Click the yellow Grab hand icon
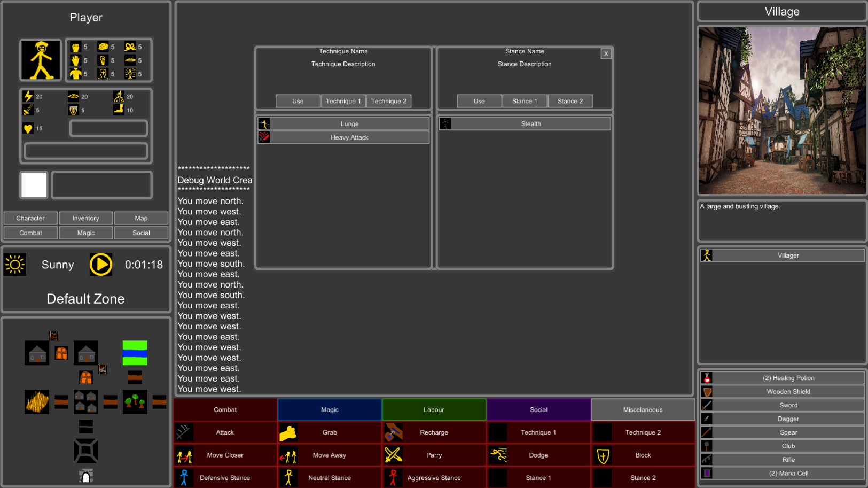Screen dimensions: 868x488 click(288, 432)
